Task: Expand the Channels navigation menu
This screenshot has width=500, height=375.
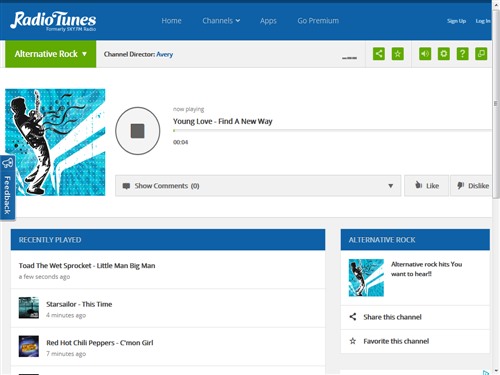Action: [x=221, y=21]
